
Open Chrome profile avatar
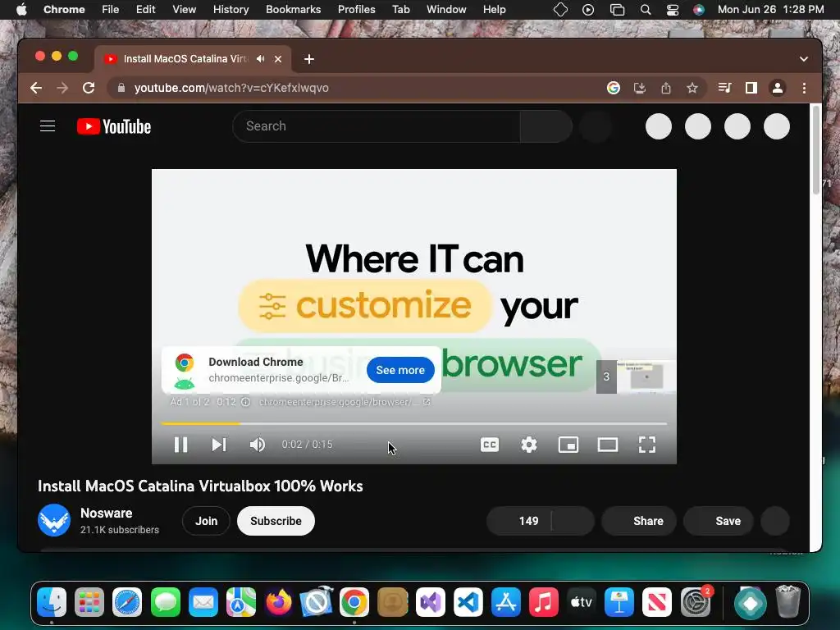(x=778, y=88)
